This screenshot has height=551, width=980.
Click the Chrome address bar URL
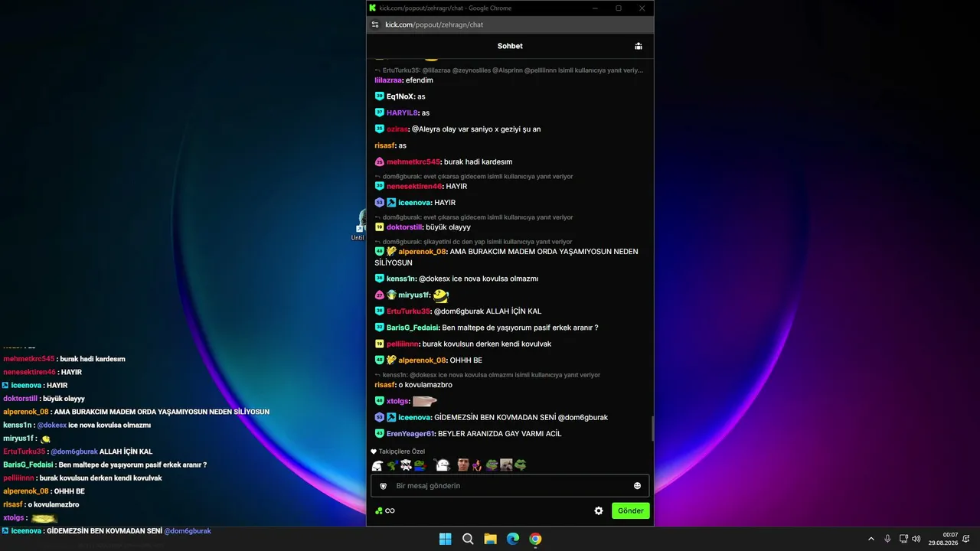[x=434, y=24]
